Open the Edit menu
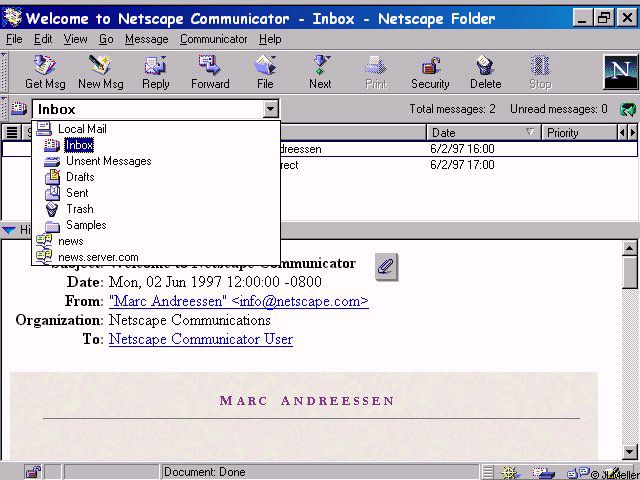This screenshot has height=480, width=640. click(43, 39)
